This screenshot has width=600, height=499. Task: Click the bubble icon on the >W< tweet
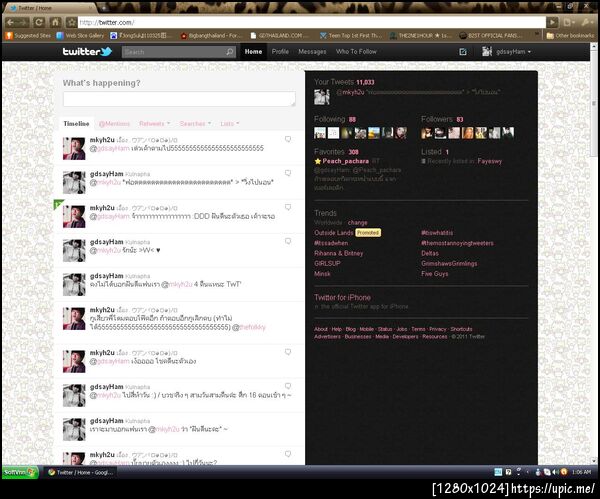point(288,241)
